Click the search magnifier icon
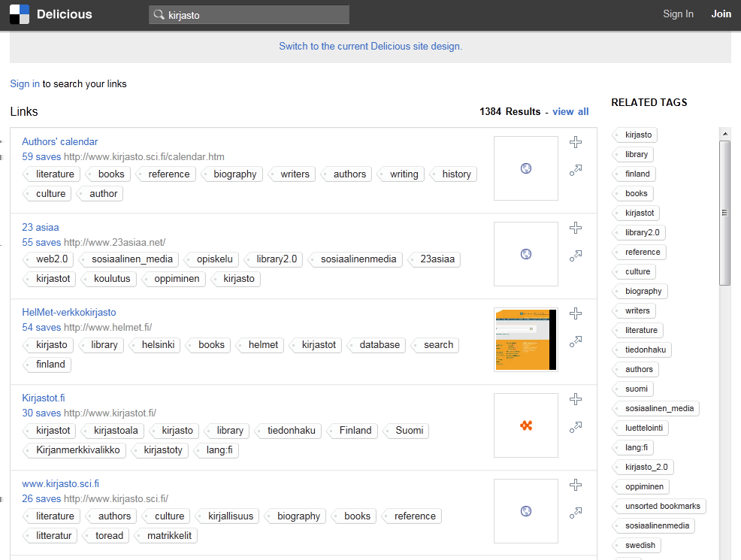Viewport: 741px width, 560px height. [x=159, y=14]
